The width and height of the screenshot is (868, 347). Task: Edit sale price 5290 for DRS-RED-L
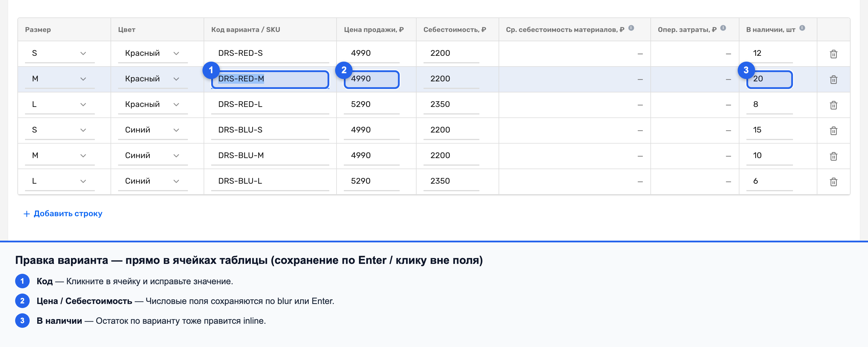coord(372,105)
